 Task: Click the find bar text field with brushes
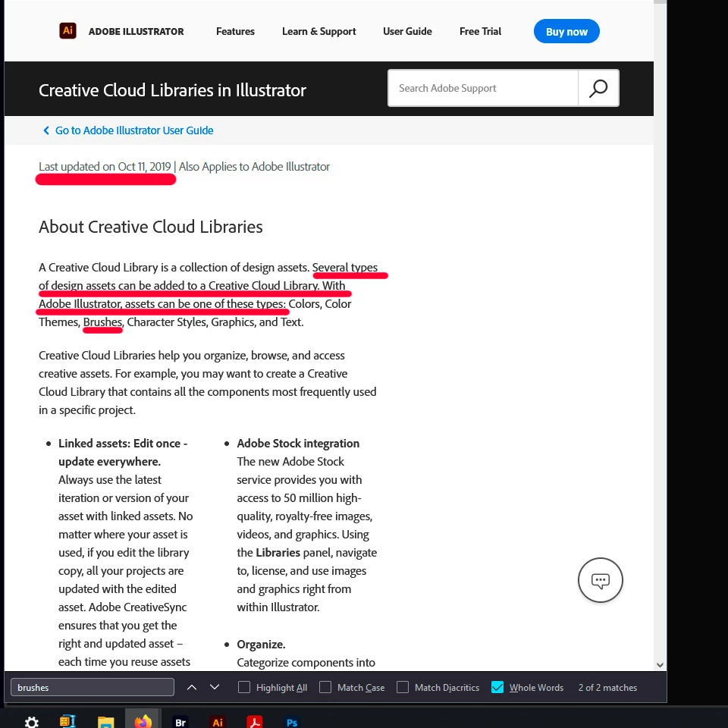pos(93,687)
